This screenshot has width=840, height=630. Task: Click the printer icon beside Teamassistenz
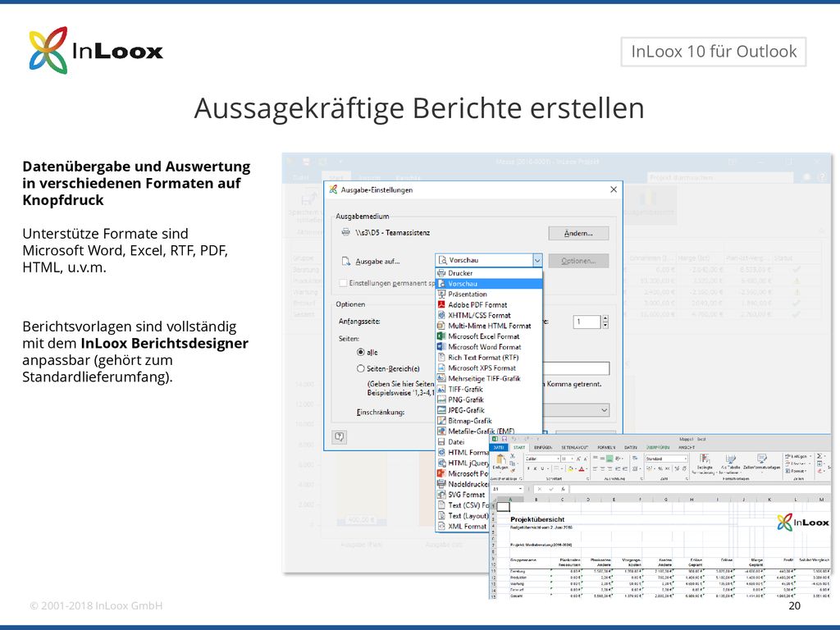[346, 232]
